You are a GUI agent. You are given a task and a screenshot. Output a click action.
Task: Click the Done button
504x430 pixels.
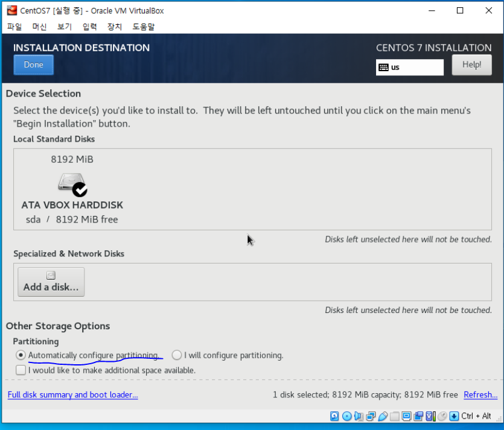(33, 65)
